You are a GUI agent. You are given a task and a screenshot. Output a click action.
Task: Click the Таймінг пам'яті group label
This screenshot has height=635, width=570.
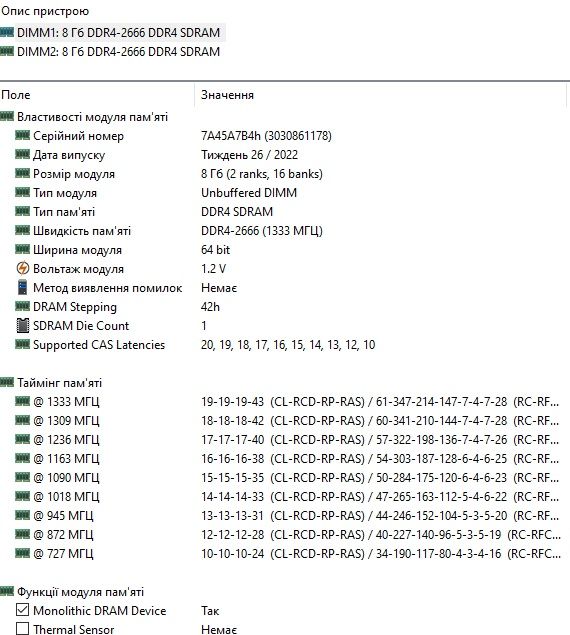[60, 383]
